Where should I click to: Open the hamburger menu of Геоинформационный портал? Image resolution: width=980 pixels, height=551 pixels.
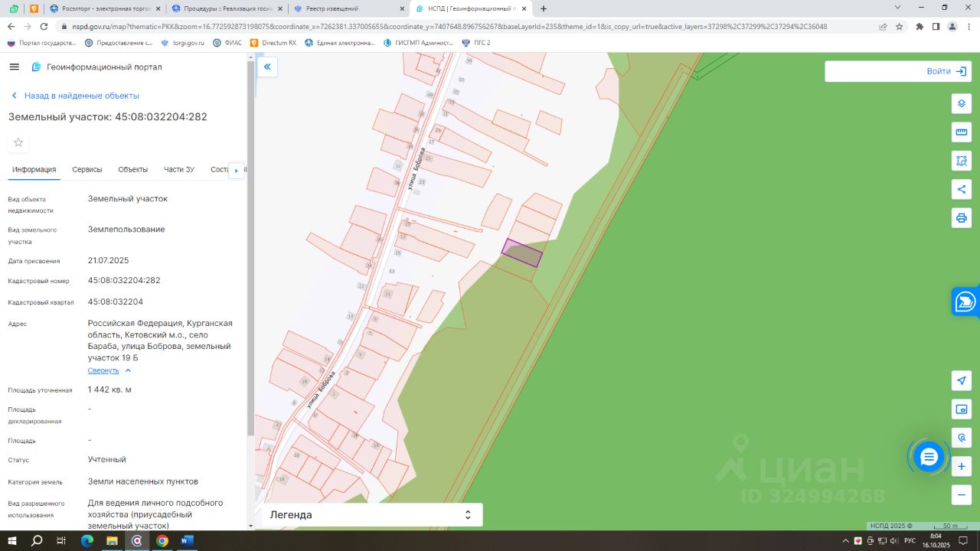click(x=14, y=67)
